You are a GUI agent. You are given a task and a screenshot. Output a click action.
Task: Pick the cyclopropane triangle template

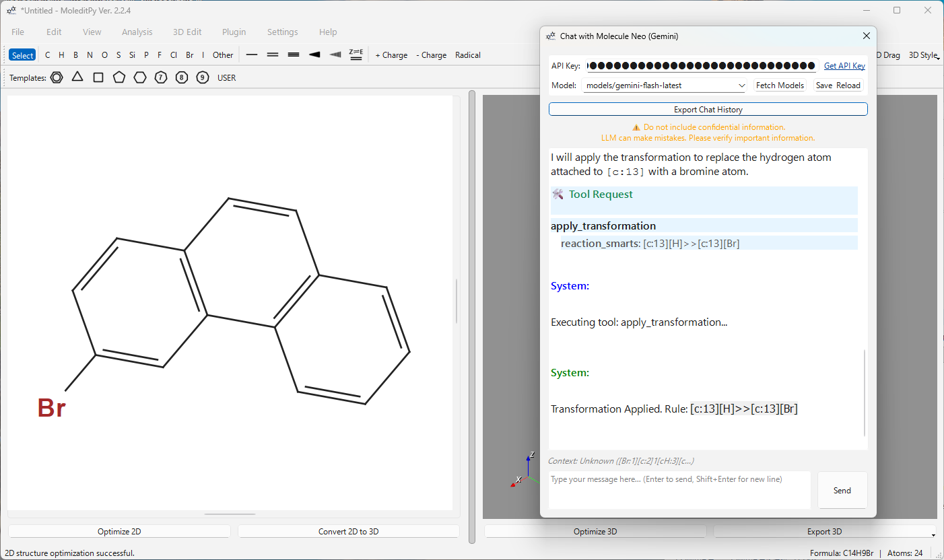coord(77,77)
